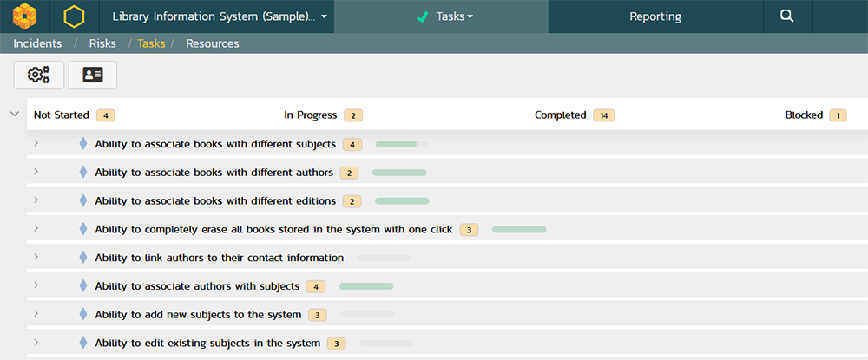868x360 pixels.
Task: Click the yellow hexagon workspace icon
Action: [x=75, y=16]
